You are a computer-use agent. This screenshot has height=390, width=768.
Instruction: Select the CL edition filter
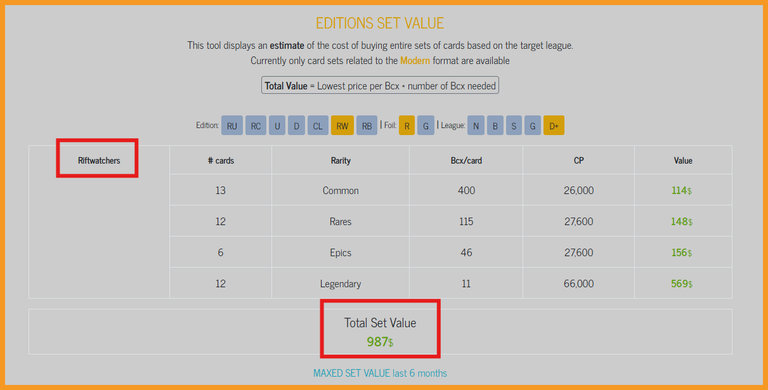(x=317, y=125)
